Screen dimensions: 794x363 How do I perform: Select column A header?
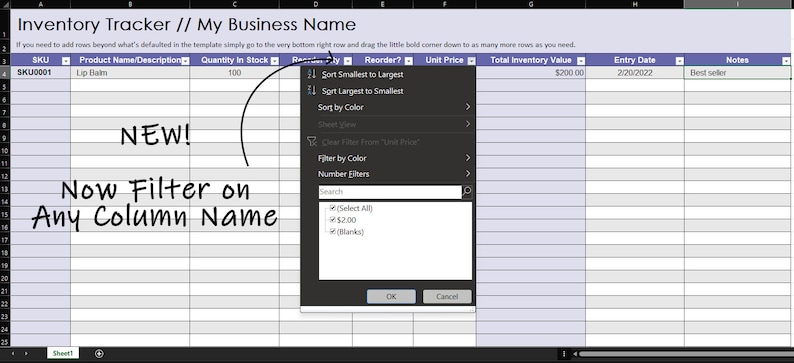pos(41,4)
